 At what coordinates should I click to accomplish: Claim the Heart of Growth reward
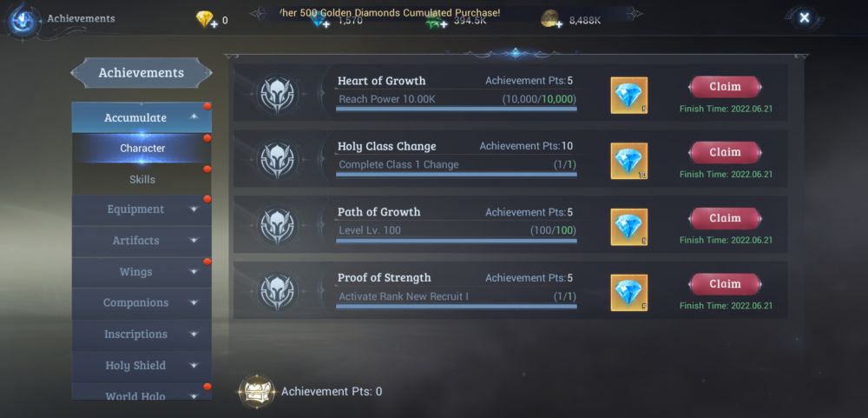725,87
